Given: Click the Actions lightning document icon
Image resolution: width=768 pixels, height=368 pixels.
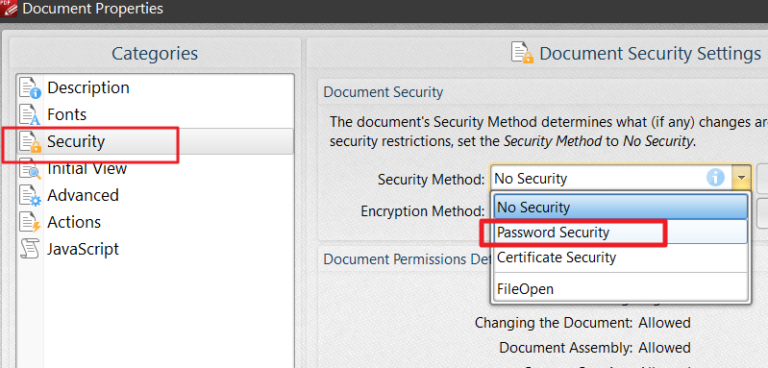Looking at the screenshot, I should point(30,222).
